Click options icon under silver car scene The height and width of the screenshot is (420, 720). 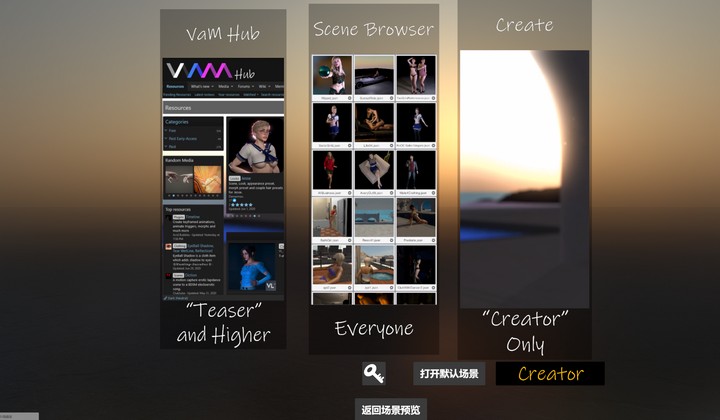click(x=391, y=98)
